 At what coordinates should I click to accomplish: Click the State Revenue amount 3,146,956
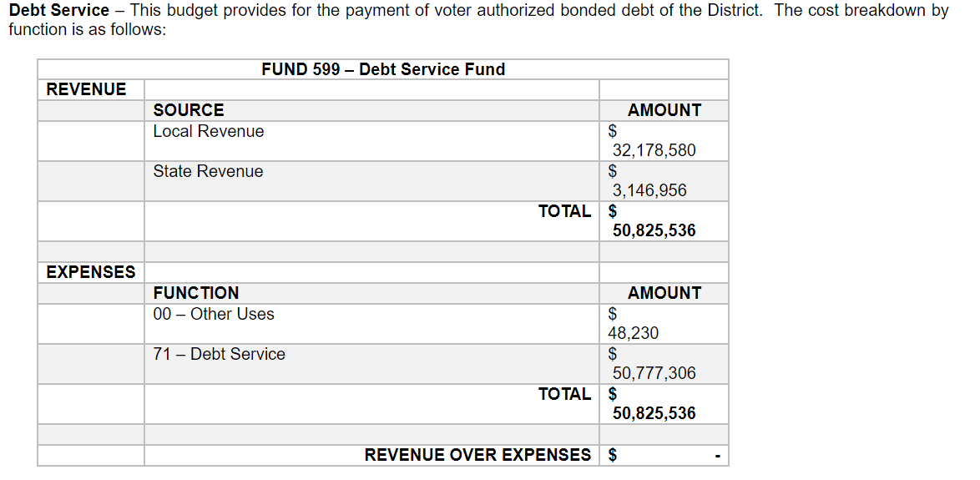[649, 190]
